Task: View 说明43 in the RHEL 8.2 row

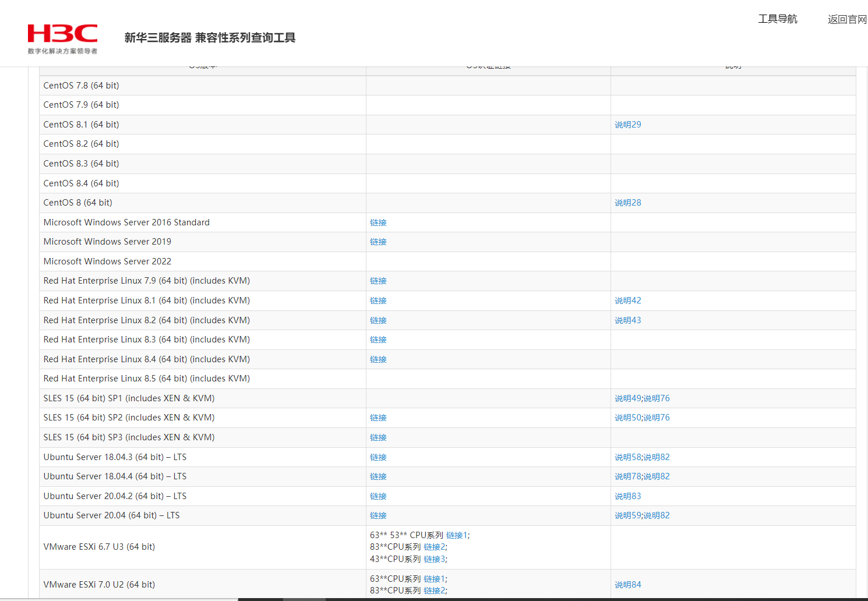Action: (628, 320)
